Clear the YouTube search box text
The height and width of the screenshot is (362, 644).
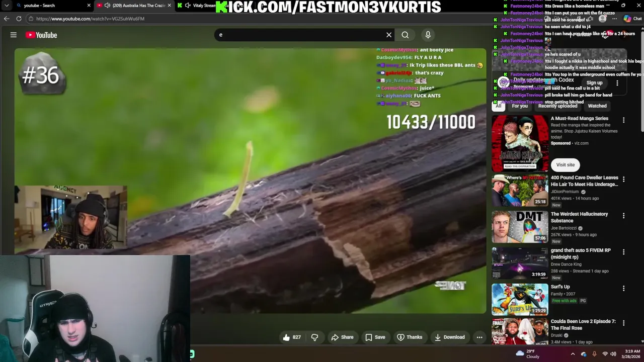(389, 35)
